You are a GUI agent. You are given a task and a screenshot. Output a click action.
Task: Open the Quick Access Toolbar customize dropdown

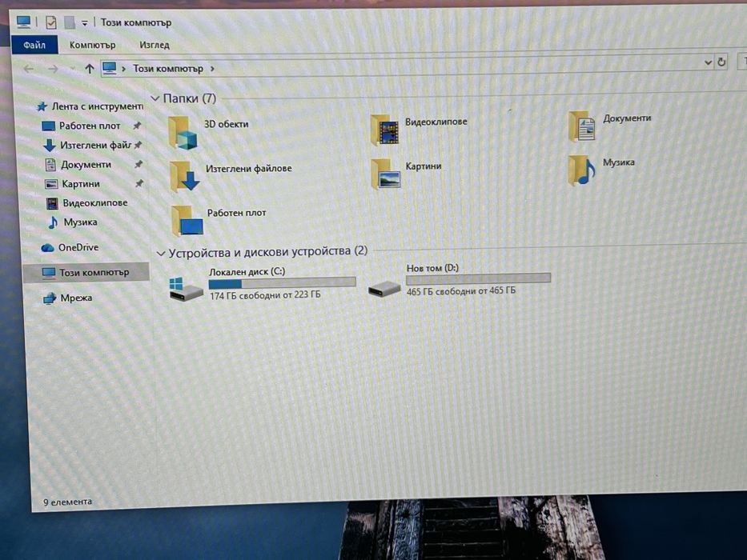click(x=84, y=23)
